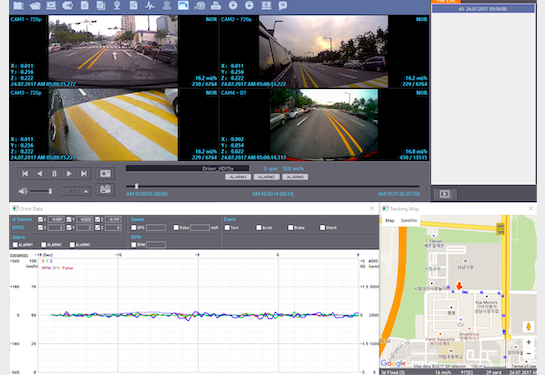The width and height of the screenshot is (545, 375).
Task: Adjust the volume slider handle
Action: [x=50, y=191]
